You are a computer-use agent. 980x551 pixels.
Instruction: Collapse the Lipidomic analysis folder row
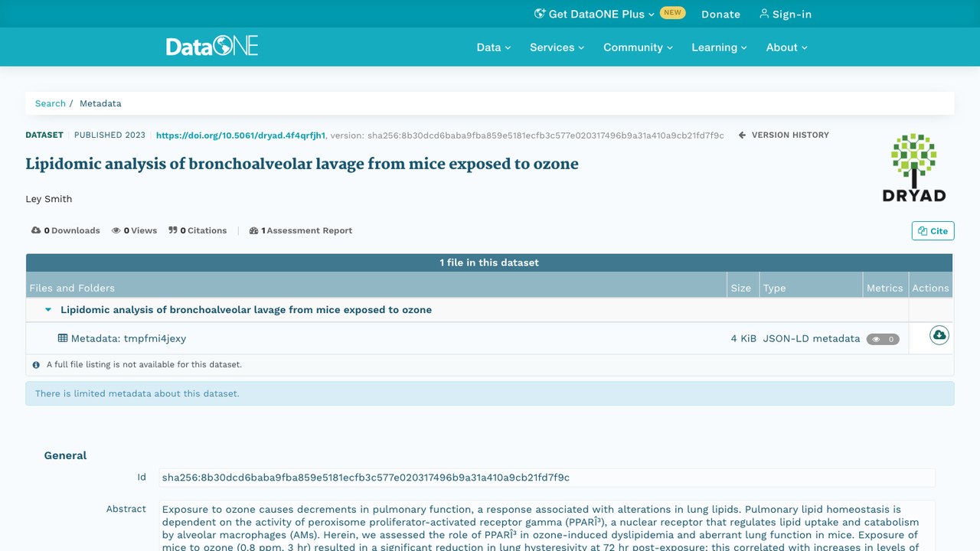[48, 310]
